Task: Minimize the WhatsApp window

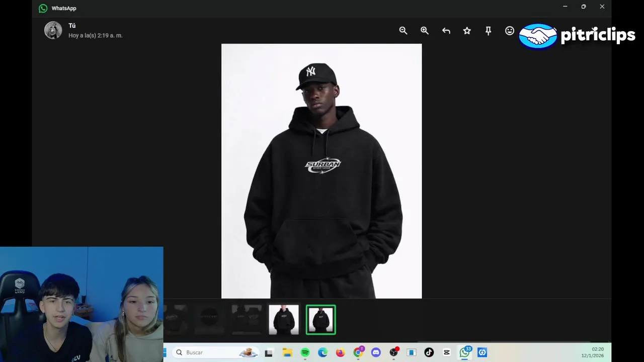Action: pos(565,7)
